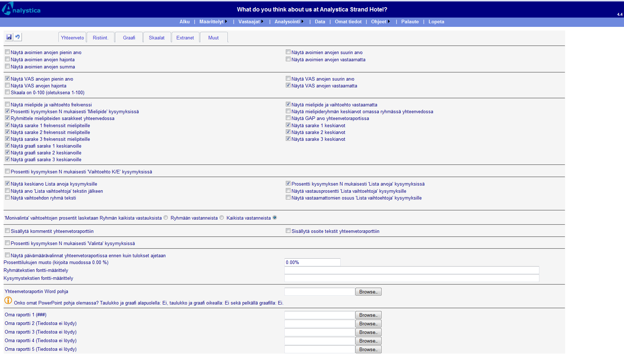
Task: Click the Oma raportti 1 (###) link
Action: [x=25, y=315]
